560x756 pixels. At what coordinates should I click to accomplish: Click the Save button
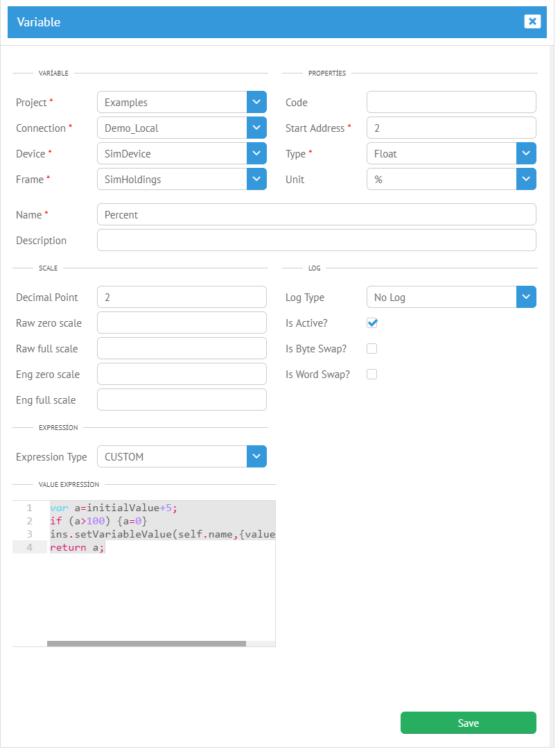coord(469,723)
